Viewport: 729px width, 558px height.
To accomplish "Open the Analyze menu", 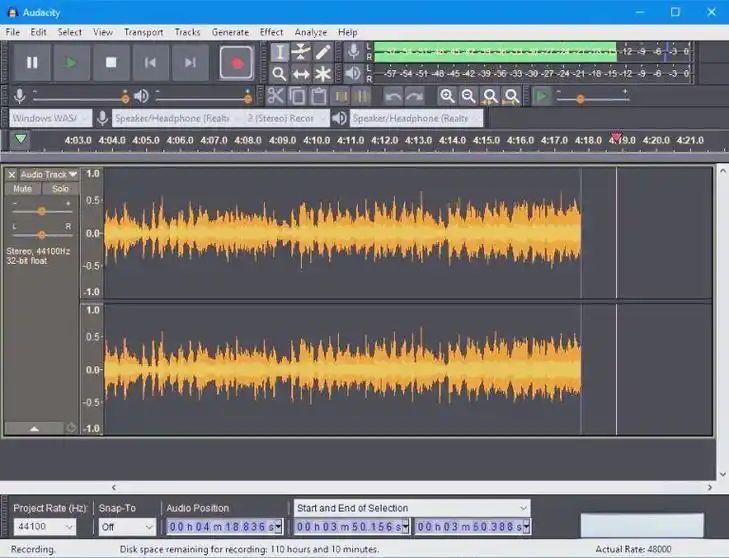I will 310,32.
